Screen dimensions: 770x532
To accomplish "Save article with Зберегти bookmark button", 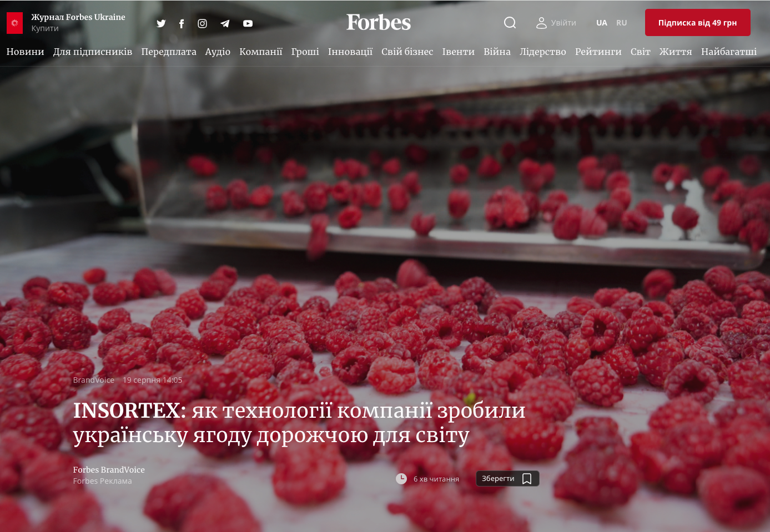I will coord(507,478).
